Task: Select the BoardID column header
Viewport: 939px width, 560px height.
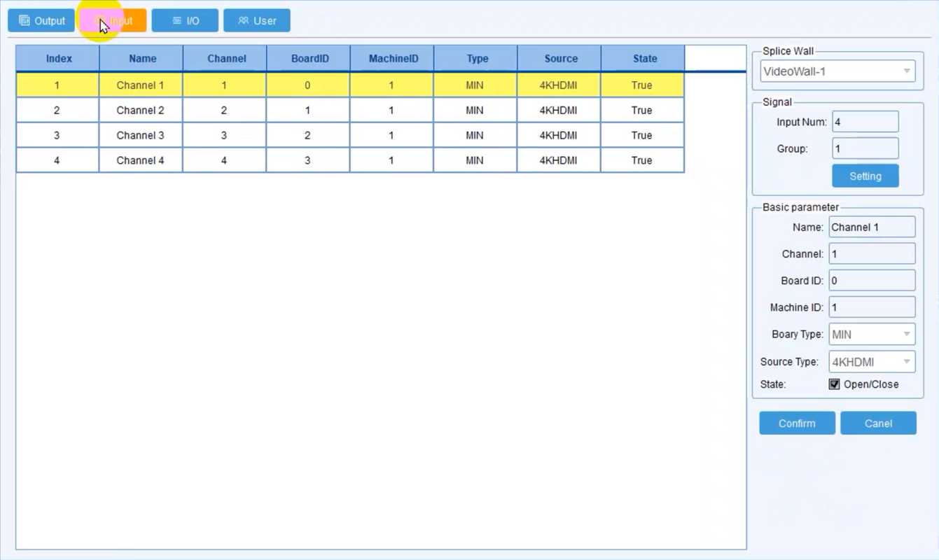Action: [x=309, y=59]
